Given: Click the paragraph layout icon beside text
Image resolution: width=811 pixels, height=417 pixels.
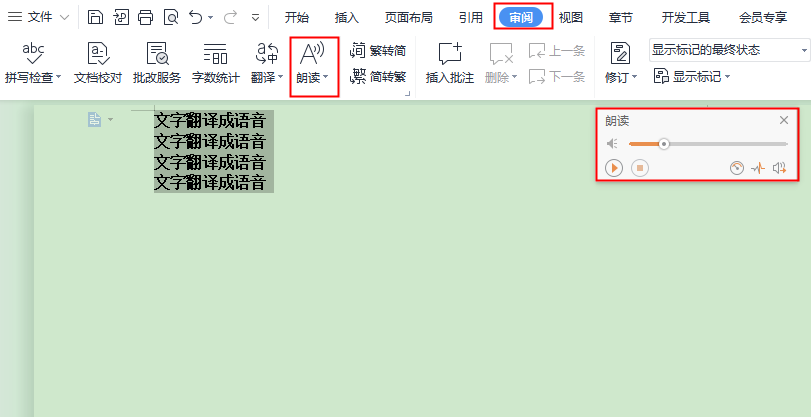Looking at the screenshot, I should [x=94, y=120].
